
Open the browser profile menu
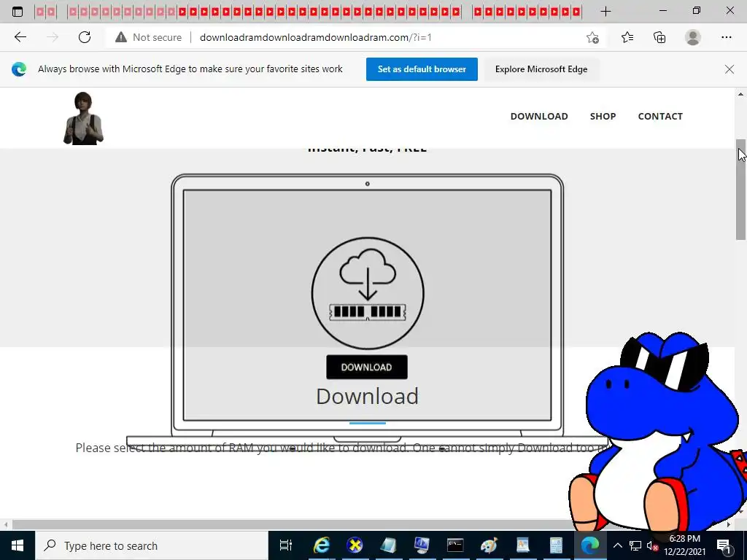tap(693, 37)
